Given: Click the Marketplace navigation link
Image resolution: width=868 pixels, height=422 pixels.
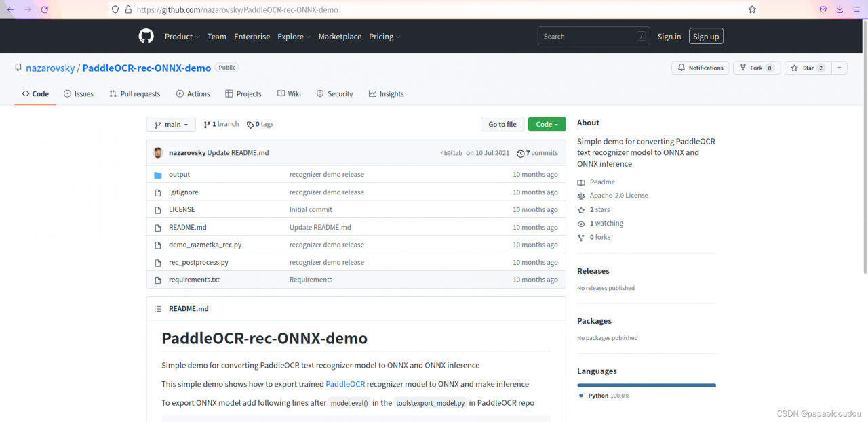Looking at the screenshot, I should [340, 37].
